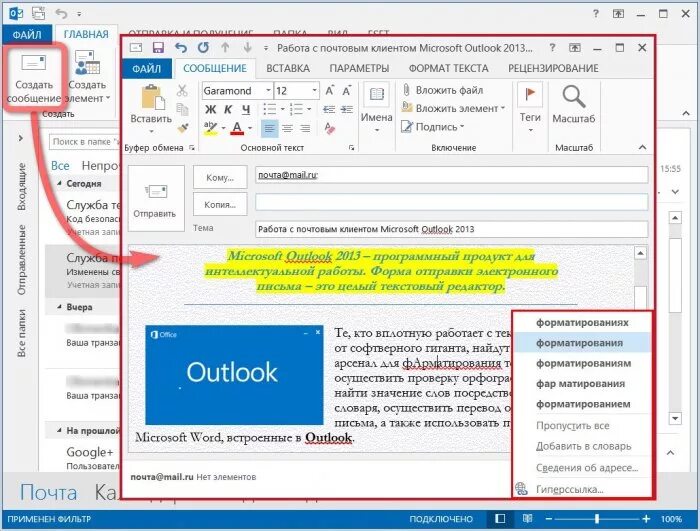
Task: Apply red font color
Action: coord(237,128)
